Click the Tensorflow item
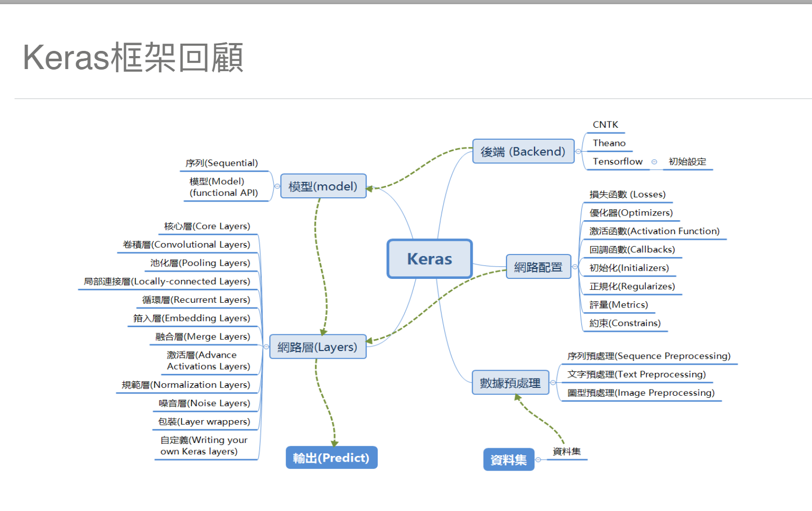Screen dimensions: 812x511 click(x=618, y=162)
